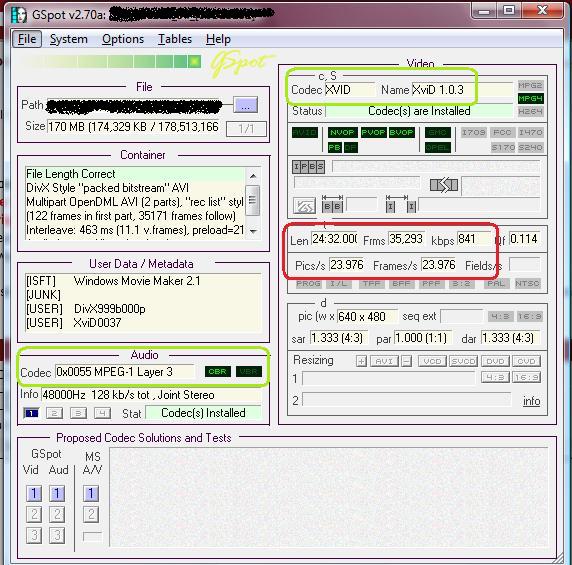
Task: Click the Container list scroll up arrow
Action: (x=253, y=176)
